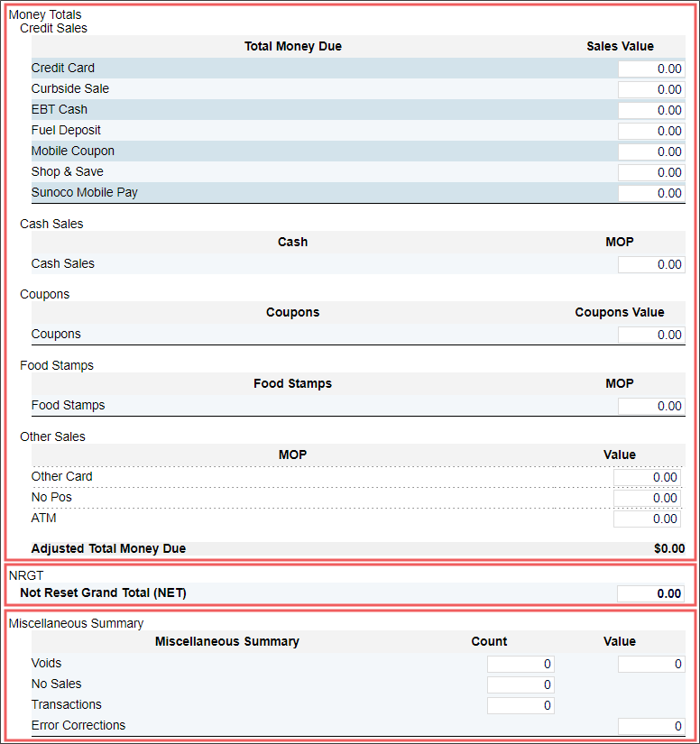Click the No Pos row label
The image size is (700, 744).
point(51,498)
